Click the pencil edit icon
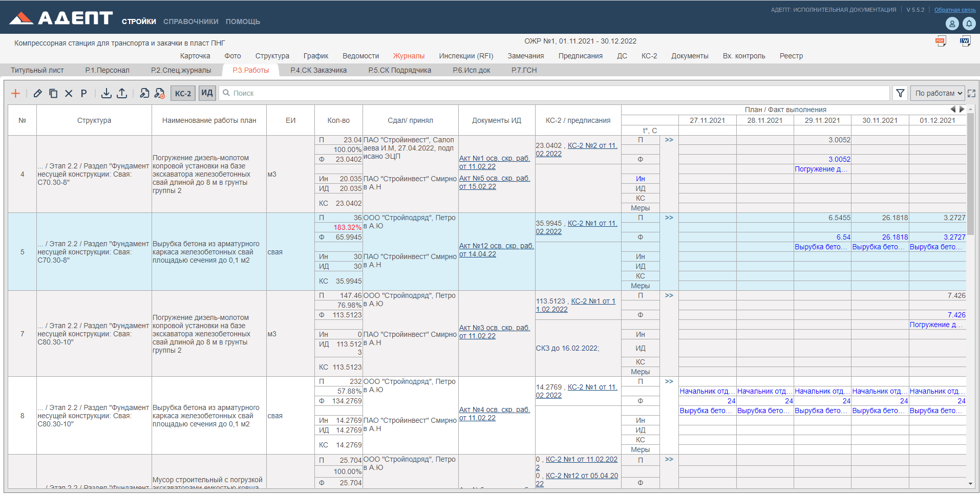The width and height of the screenshot is (980, 495). [x=37, y=93]
